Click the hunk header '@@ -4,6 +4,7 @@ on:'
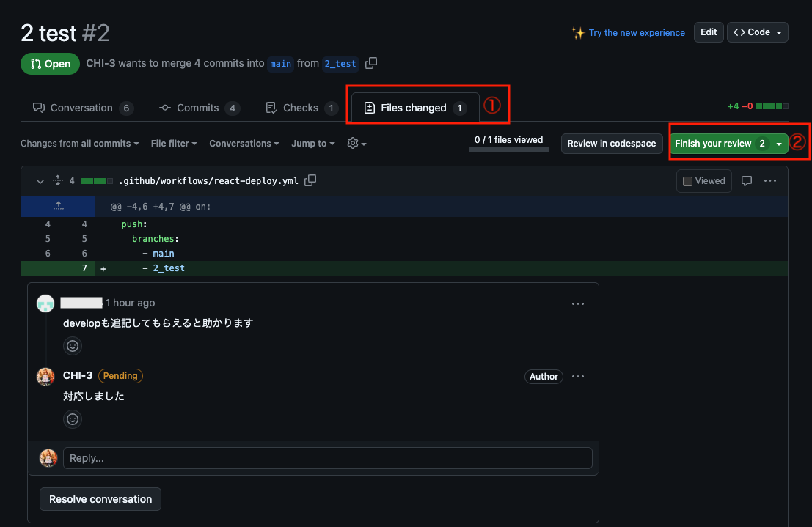The image size is (812, 527). point(161,207)
